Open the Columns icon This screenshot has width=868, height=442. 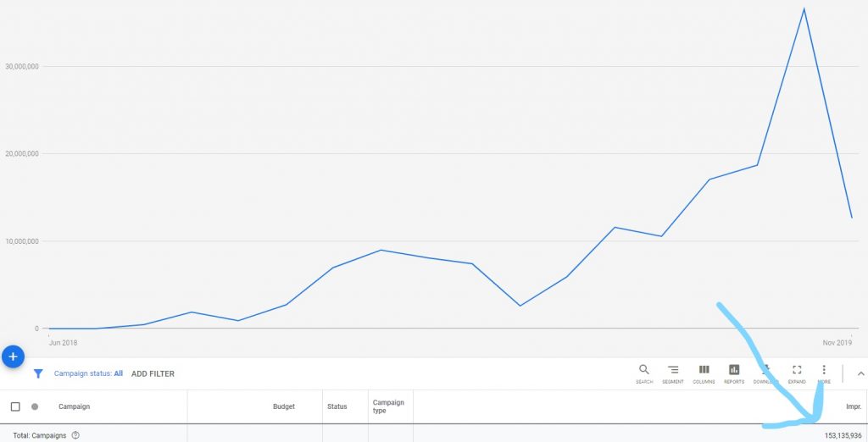pos(704,373)
